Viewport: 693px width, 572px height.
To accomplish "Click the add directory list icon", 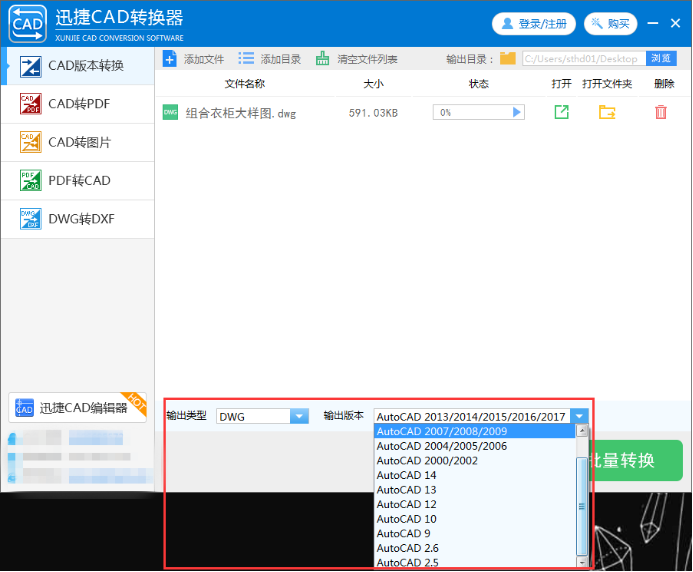I will 246,59.
